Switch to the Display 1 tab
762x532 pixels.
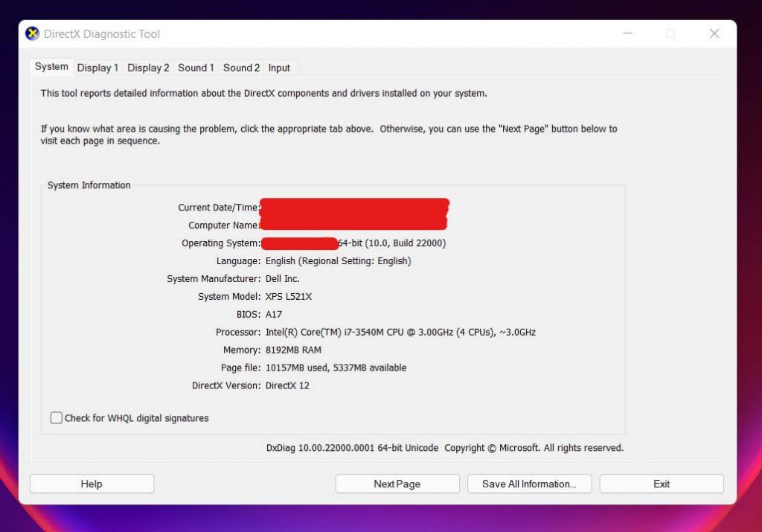click(x=97, y=68)
